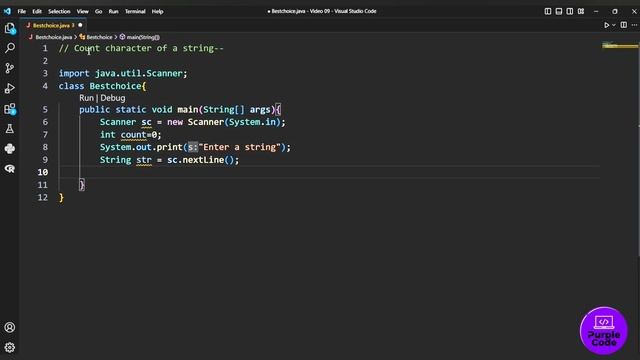Viewport: 640px width, 360px height.
Task: Open the File menu
Action: (22, 11)
